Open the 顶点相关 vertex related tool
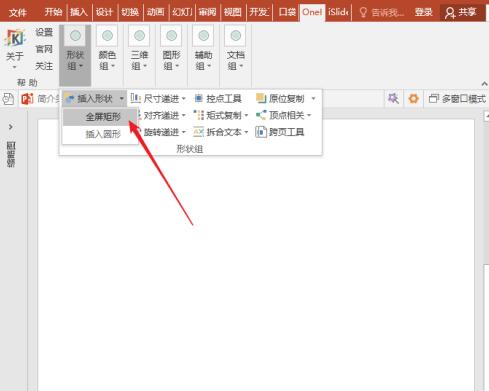The width and height of the screenshot is (489, 391). [283, 116]
